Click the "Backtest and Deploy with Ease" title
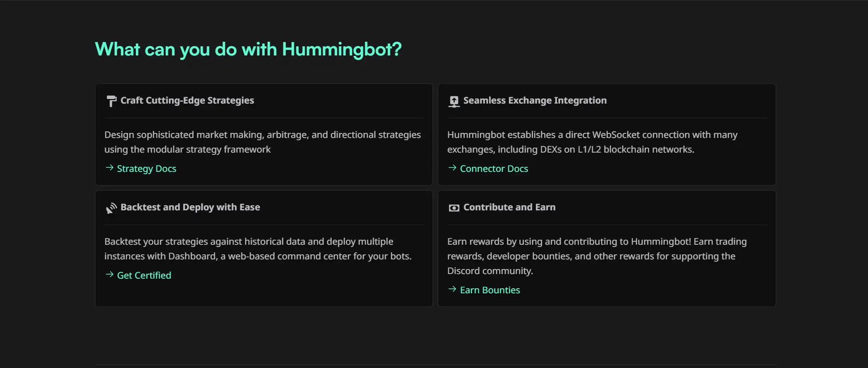 [x=190, y=207]
